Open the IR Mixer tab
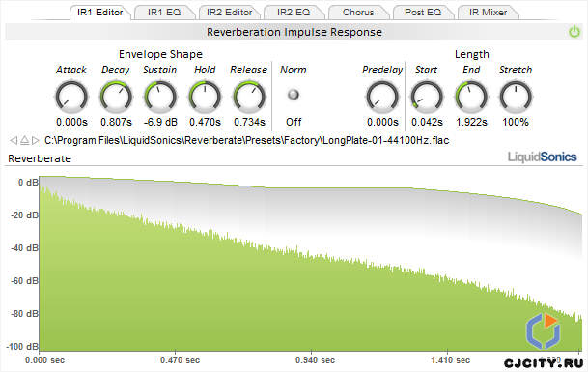 [488, 13]
